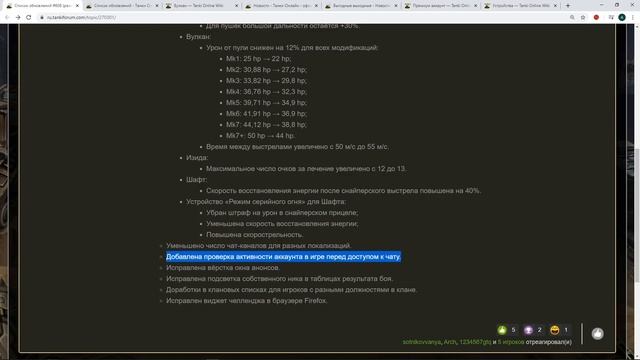
Task: Switch to the Новости Танки Онлайн tab
Action: pos(281,6)
